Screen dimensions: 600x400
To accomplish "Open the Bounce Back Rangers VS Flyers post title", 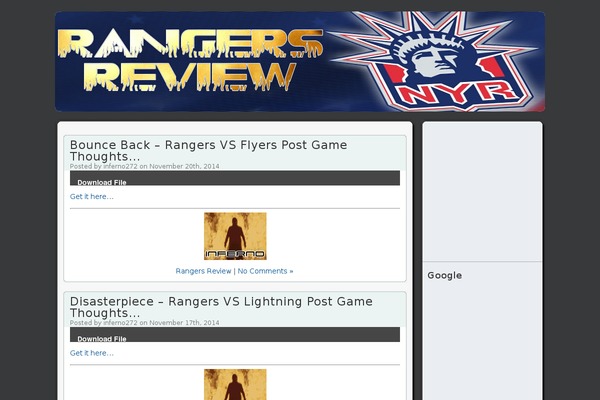I will pyautogui.click(x=209, y=150).
